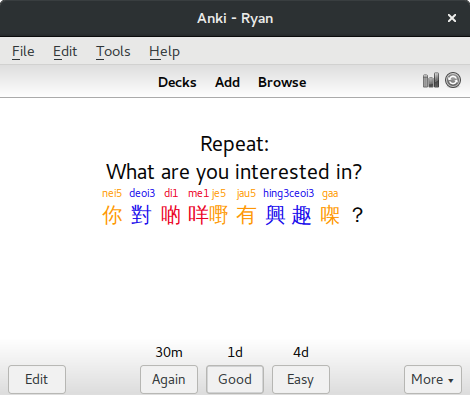Click the Add link in the toolbar

pyautogui.click(x=227, y=82)
